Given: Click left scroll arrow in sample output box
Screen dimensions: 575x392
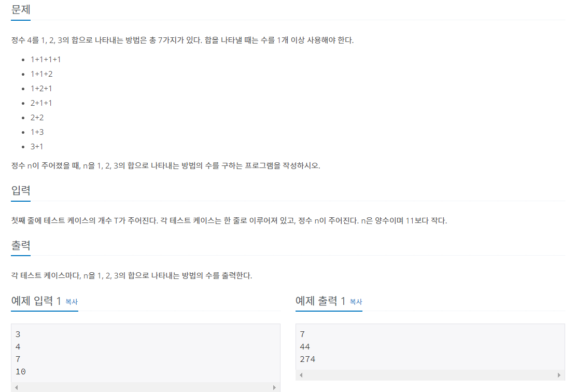Looking at the screenshot, I should coord(301,375).
